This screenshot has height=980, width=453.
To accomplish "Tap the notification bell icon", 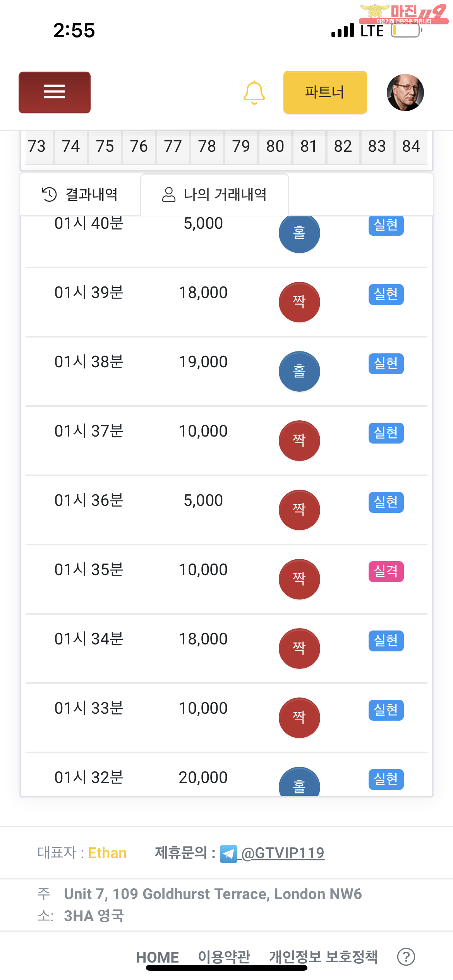I will (x=254, y=93).
